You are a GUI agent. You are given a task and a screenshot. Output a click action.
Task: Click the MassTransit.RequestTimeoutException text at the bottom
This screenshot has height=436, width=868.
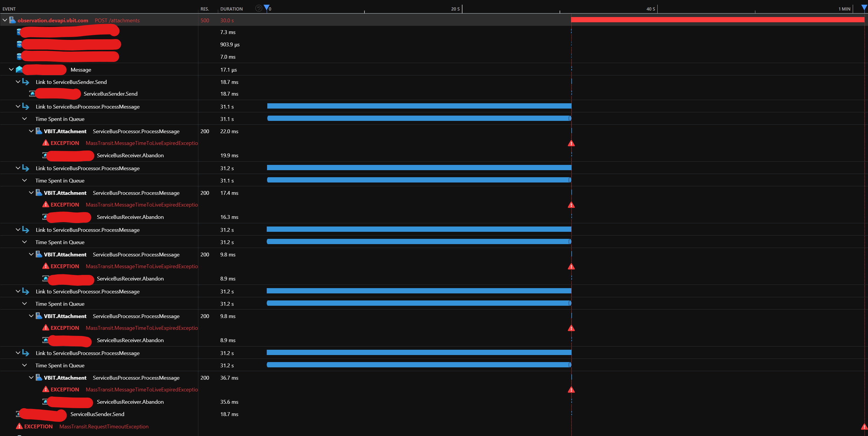[104, 426]
